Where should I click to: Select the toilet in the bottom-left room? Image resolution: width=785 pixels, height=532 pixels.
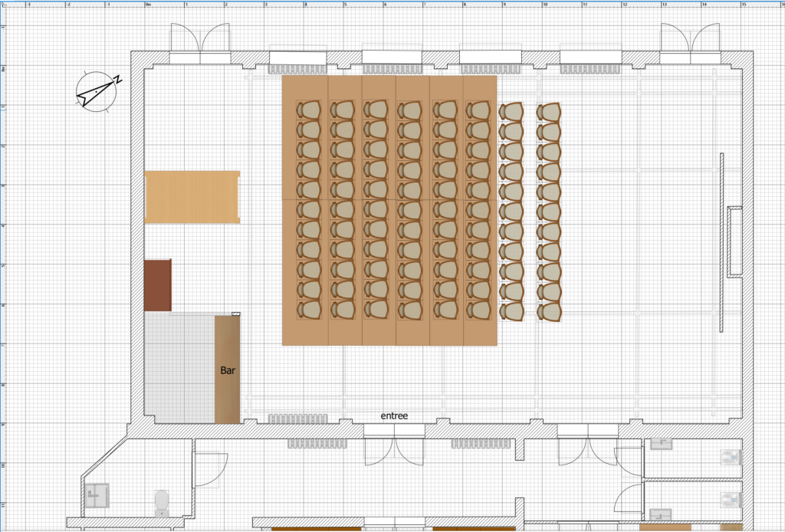coord(162,502)
